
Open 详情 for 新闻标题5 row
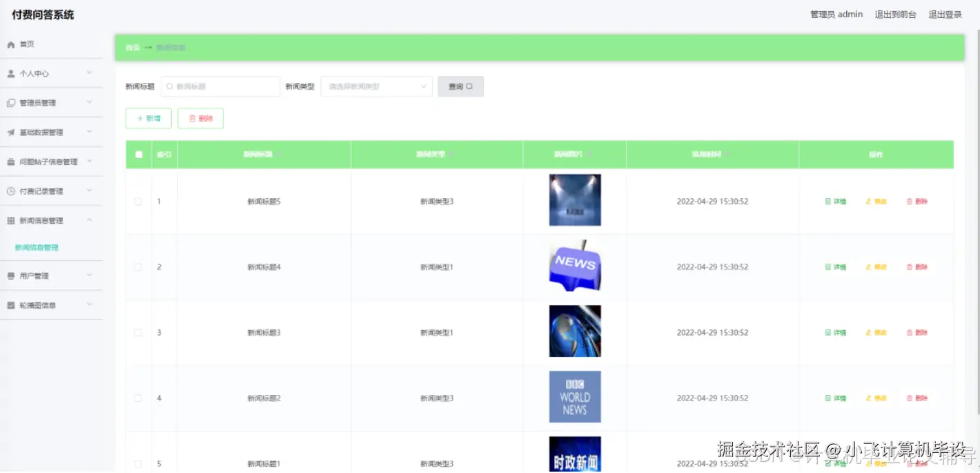coord(836,202)
